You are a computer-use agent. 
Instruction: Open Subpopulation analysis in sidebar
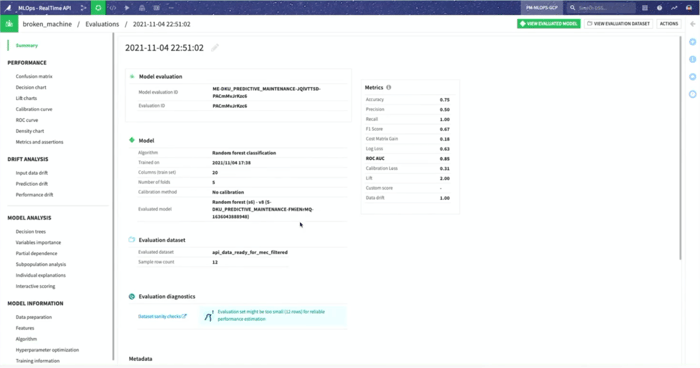coord(41,264)
